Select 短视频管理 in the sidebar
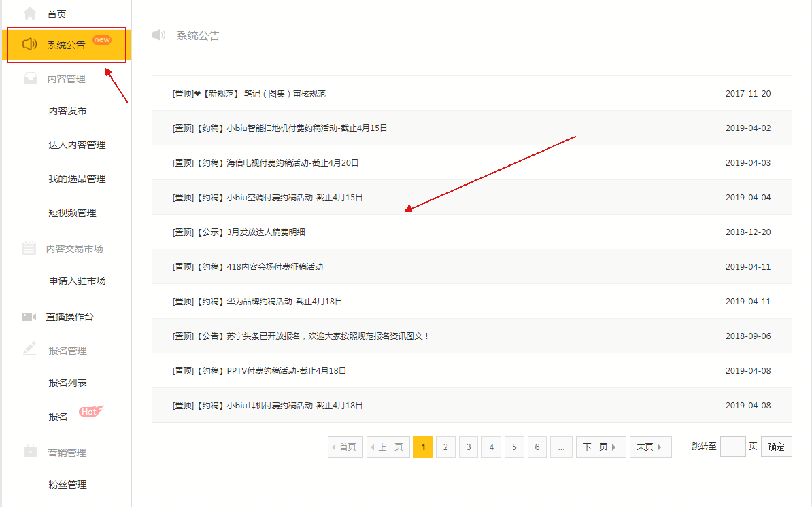 click(72, 213)
